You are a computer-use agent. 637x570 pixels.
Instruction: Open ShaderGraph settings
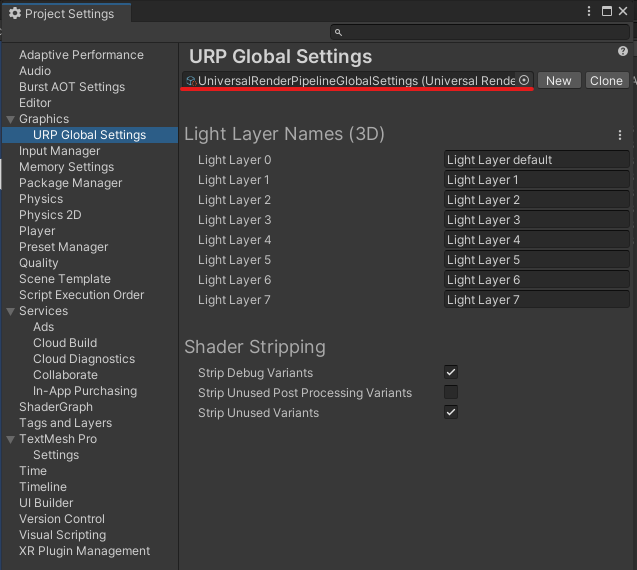[56, 407]
